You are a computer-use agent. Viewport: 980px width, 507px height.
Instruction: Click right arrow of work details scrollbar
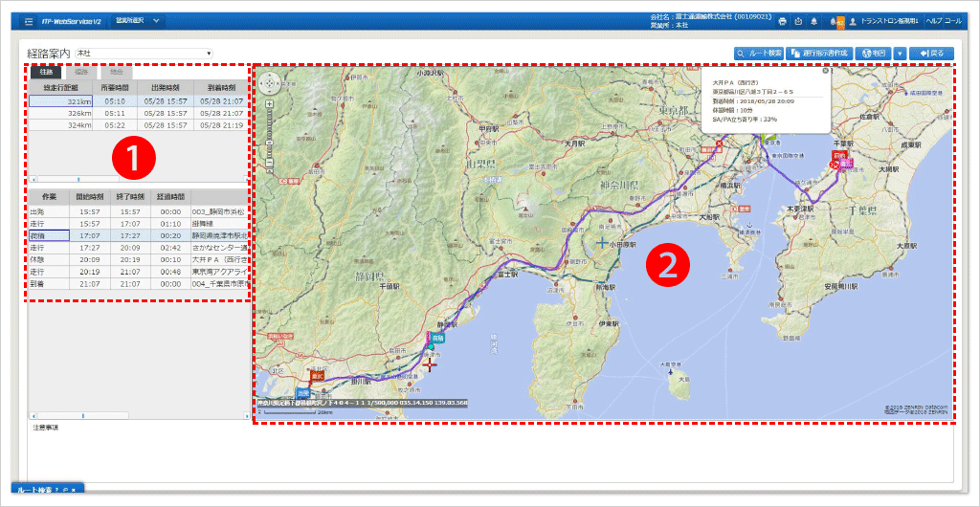click(x=247, y=415)
